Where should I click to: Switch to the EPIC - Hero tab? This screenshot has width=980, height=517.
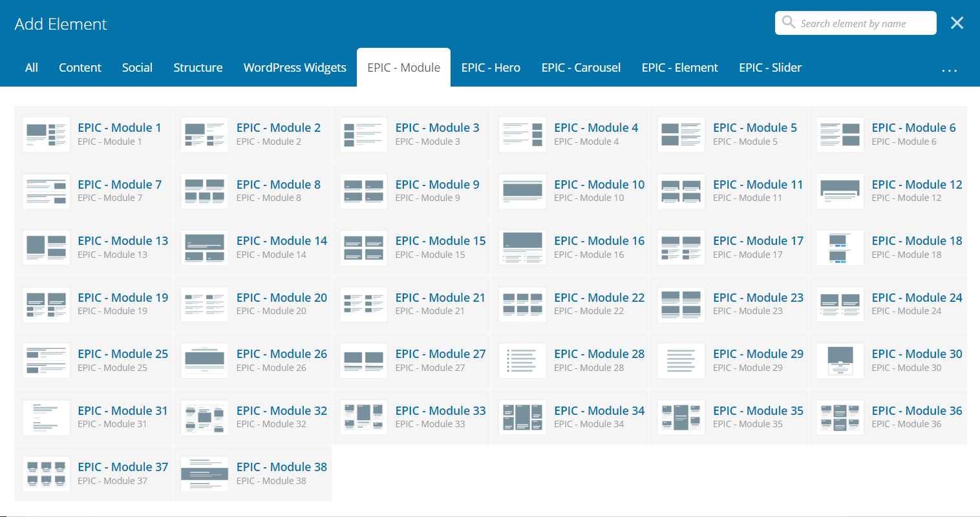491,68
